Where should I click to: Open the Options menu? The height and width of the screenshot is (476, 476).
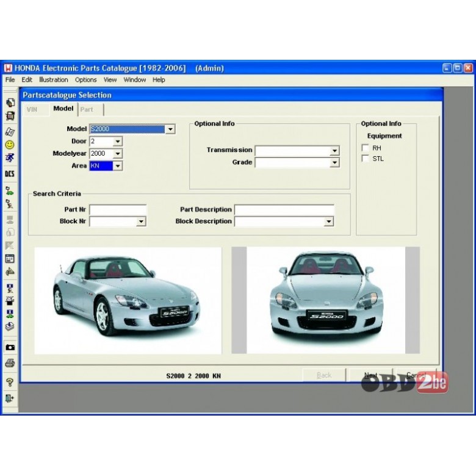85,79
